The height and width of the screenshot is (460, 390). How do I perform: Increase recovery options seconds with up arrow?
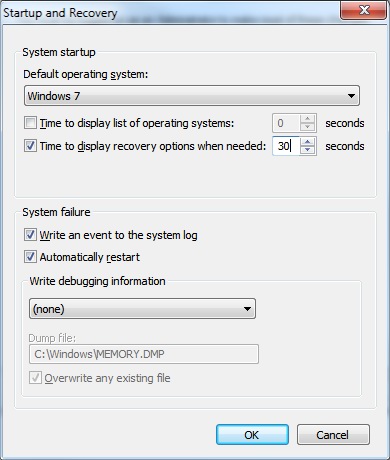[307, 142]
